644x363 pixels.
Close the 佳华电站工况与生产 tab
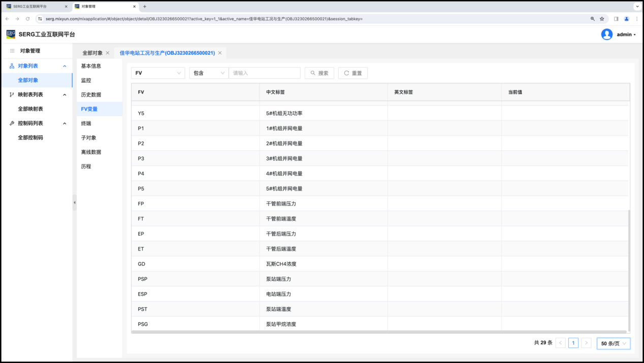pyautogui.click(x=220, y=53)
